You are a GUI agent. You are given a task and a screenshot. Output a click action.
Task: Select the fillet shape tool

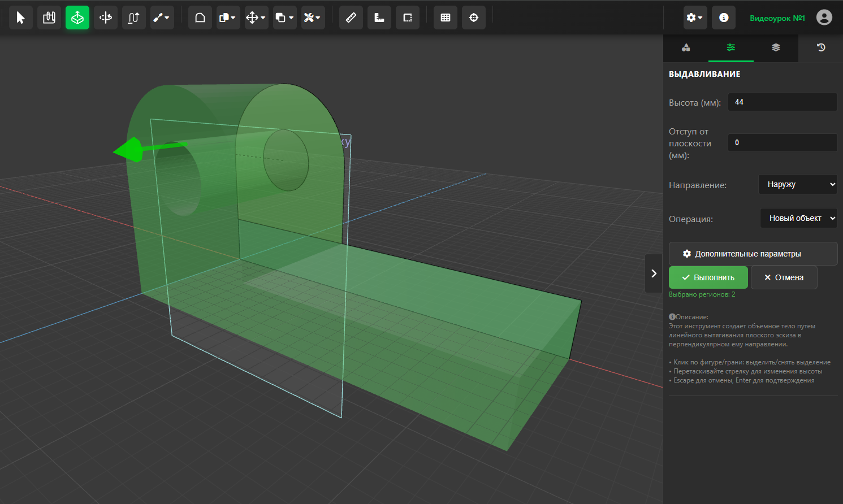click(x=200, y=18)
